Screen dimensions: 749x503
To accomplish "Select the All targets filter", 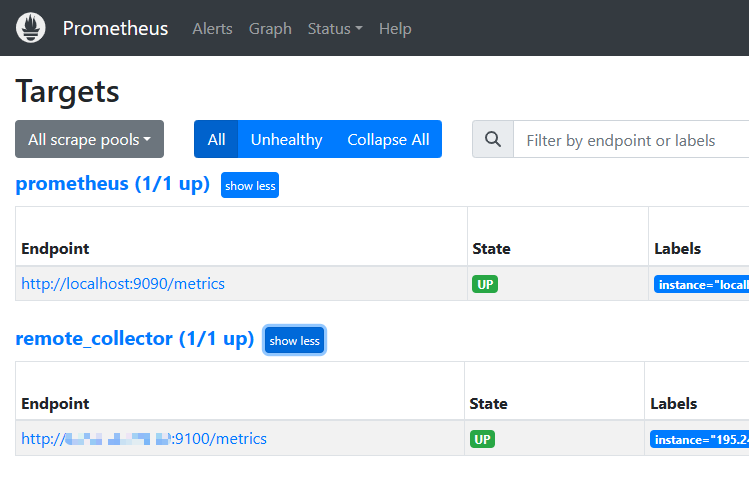I will coord(216,140).
